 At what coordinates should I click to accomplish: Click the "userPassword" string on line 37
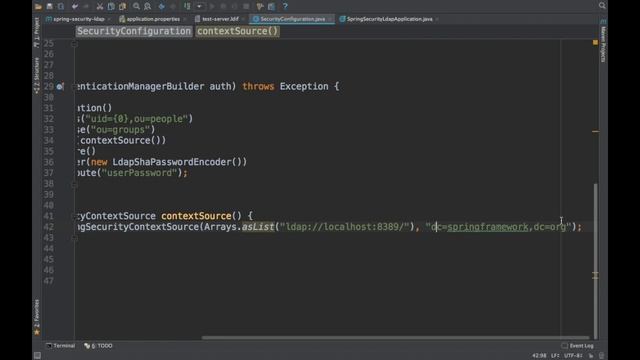(x=140, y=173)
